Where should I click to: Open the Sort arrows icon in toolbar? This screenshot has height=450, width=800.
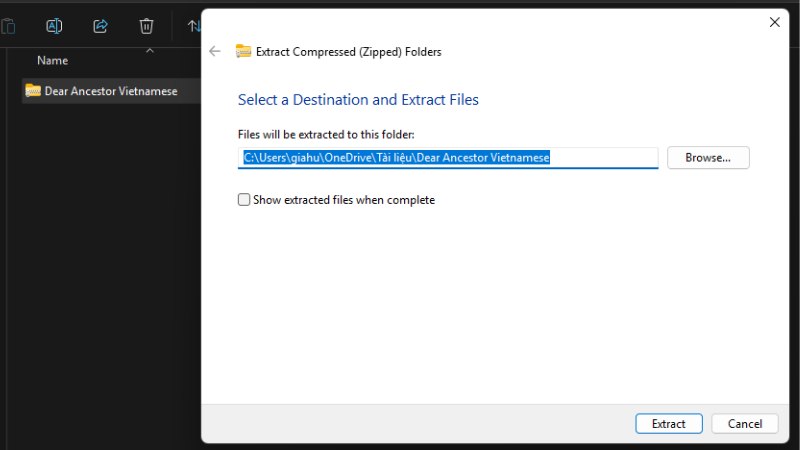(194, 26)
